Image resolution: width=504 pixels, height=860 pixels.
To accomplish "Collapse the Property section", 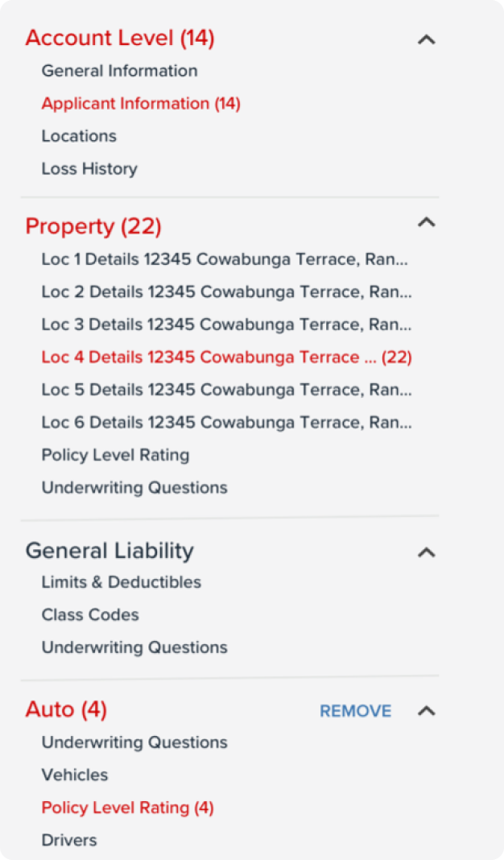I will (x=426, y=223).
